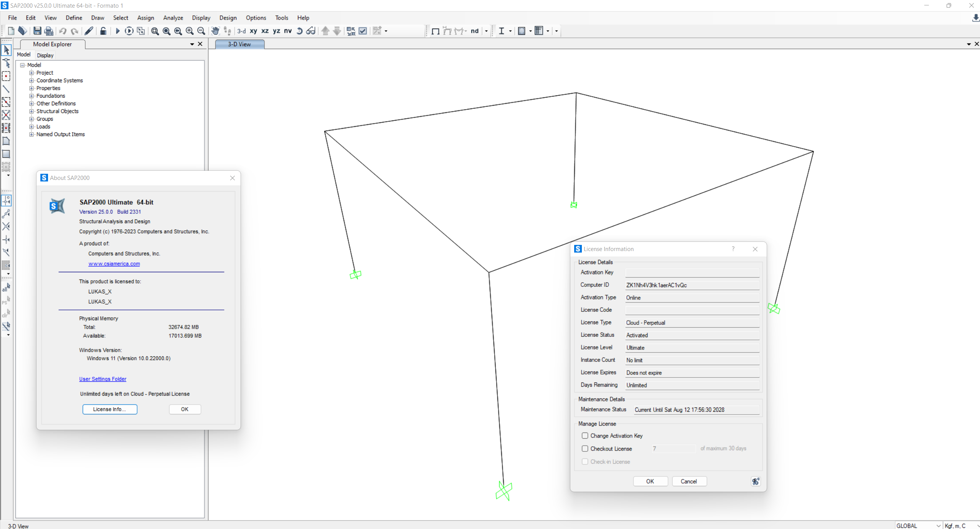Click the Maintenance Status field
The image size is (980, 529).
[x=696, y=410]
